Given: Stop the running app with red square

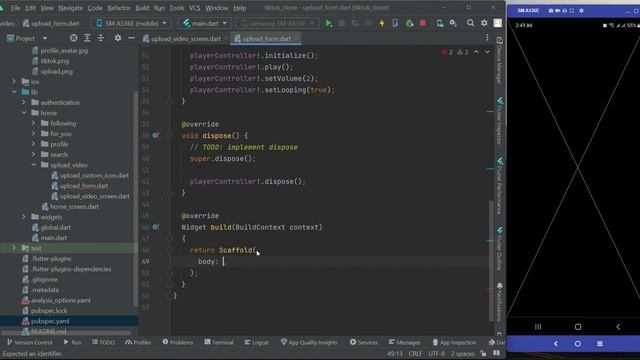Looking at the screenshot, I should coord(423,23).
